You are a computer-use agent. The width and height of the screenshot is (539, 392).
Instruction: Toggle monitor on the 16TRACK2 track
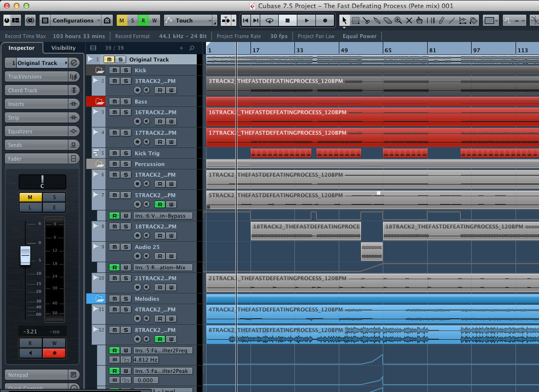tap(147, 122)
